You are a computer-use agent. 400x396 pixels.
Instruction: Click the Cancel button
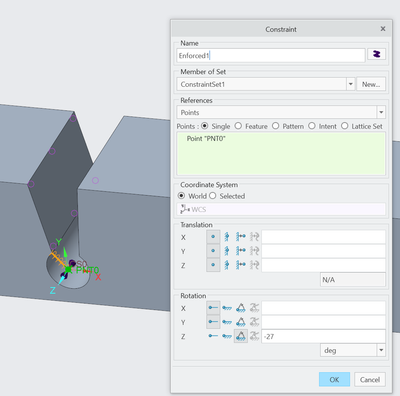tap(370, 379)
